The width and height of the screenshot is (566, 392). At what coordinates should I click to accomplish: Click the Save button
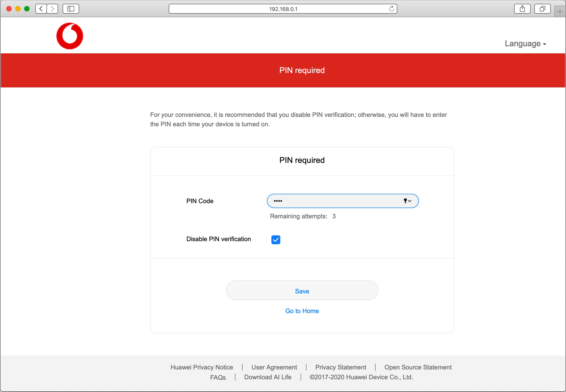[302, 291]
